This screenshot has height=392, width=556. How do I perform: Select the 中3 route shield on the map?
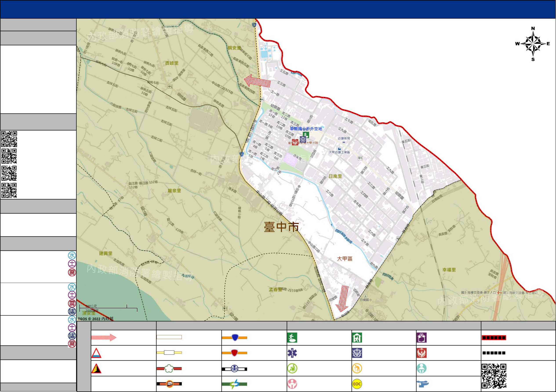tap(225, 308)
